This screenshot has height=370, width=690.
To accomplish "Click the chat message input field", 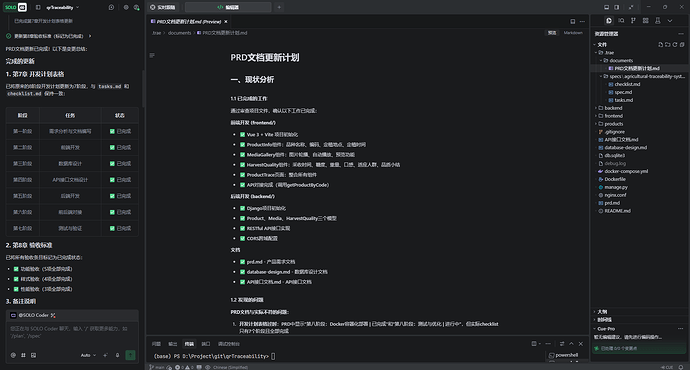I will click(72, 332).
